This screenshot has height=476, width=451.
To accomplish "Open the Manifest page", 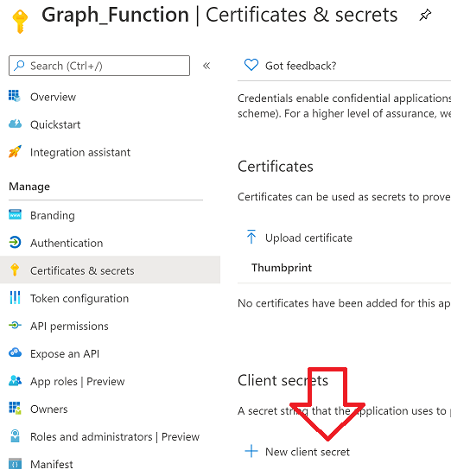I will [51, 465].
